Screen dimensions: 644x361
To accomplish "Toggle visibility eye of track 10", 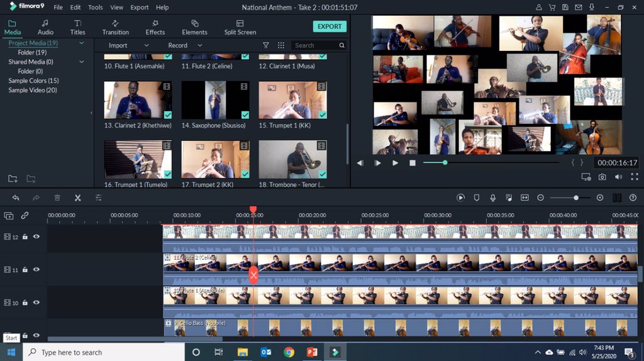I will (36, 303).
